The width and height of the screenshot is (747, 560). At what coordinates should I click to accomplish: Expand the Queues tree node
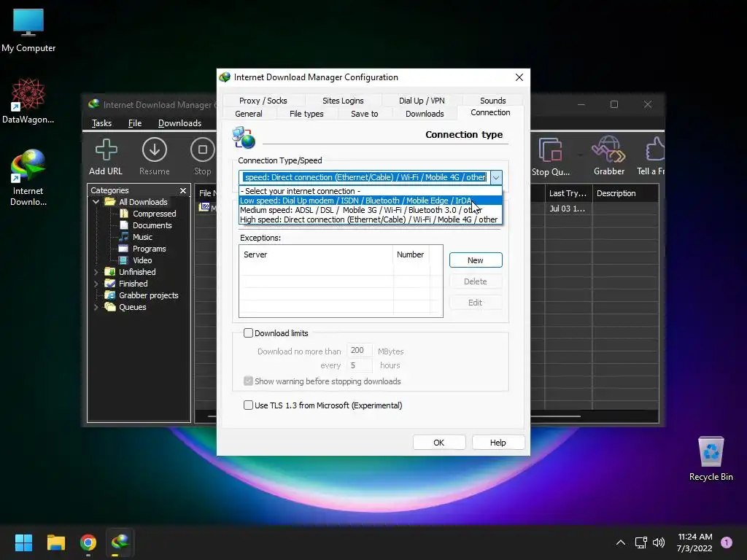point(96,307)
